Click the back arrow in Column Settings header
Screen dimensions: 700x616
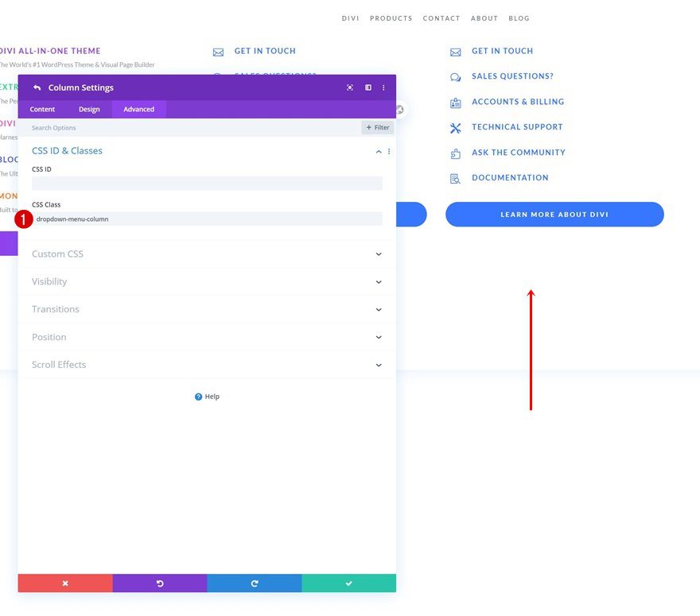37,87
